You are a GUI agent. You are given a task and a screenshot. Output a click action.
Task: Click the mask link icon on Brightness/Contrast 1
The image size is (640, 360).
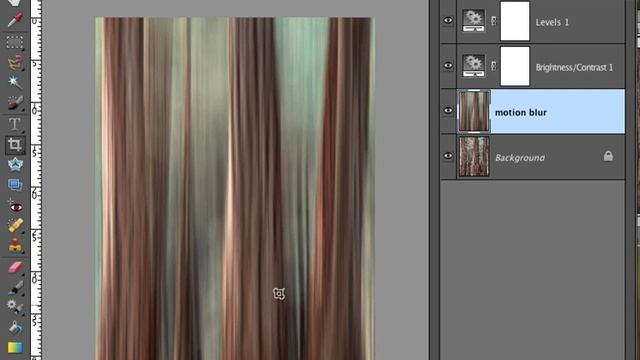[x=493, y=66]
